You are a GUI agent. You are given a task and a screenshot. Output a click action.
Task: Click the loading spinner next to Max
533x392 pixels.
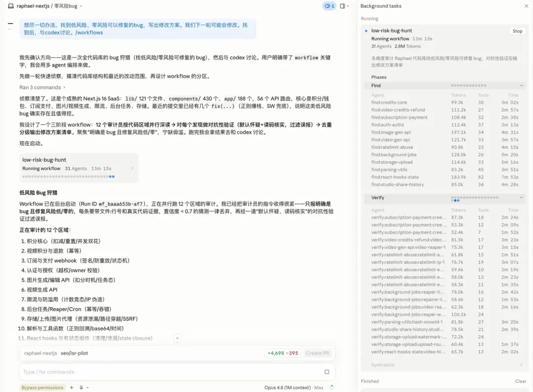[x=332, y=387]
